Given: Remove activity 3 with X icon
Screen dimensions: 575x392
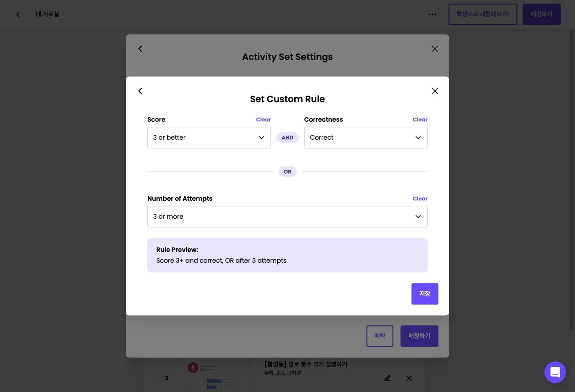Looking at the screenshot, I should tap(409, 378).
